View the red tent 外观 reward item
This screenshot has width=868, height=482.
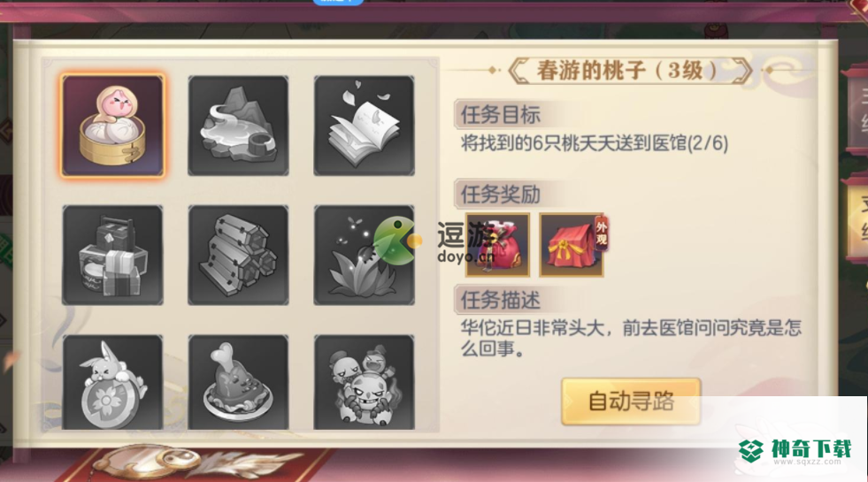coord(572,245)
